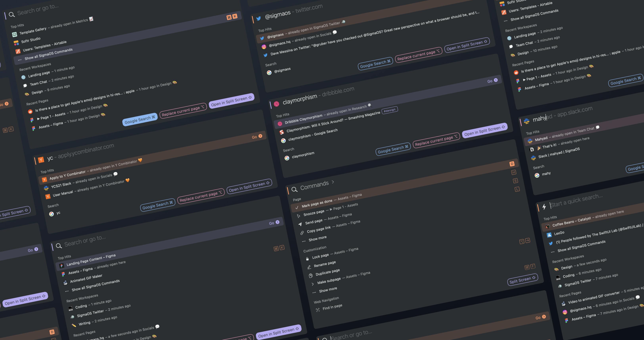Click the Twitter icon on the Dave Messina row
Image resolution: width=644 pixels, height=340 pixels.
click(265, 55)
